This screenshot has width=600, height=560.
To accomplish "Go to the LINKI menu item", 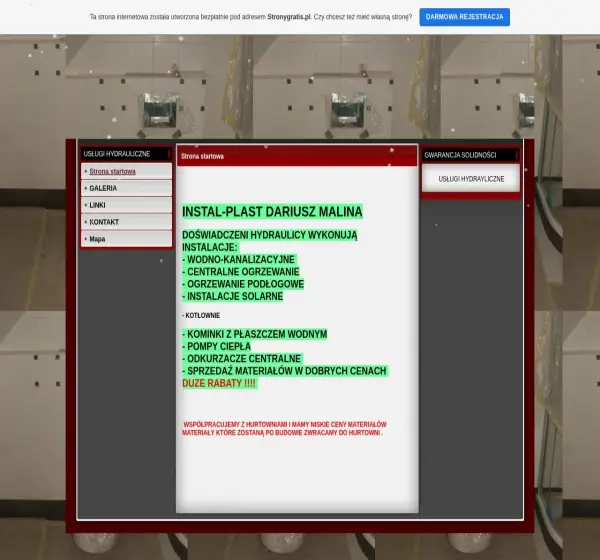I will [x=97, y=205].
